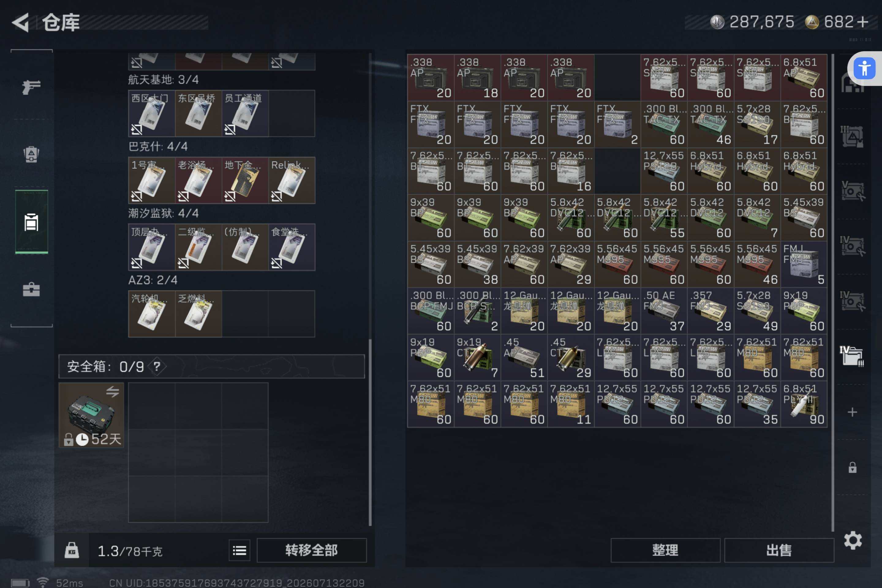Click the 出售 sell button

coord(779,550)
